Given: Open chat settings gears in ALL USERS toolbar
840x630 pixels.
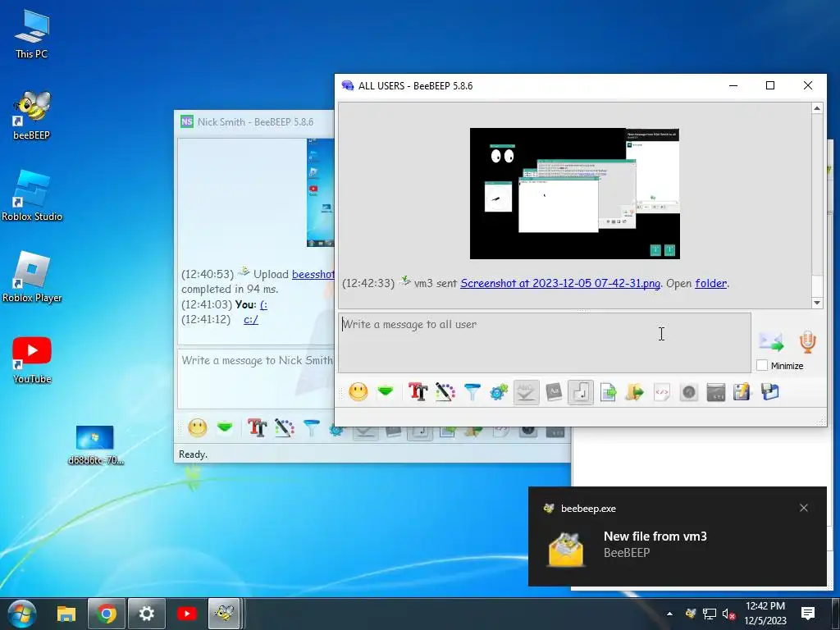Looking at the screenshot, I should pyautogui.click(x=499, y=392).
